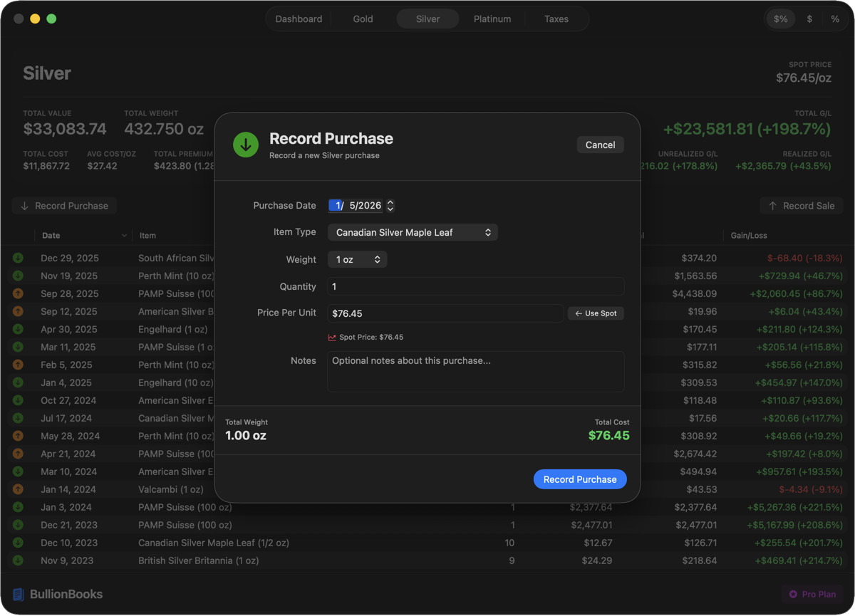
Task: Click the sale icon for Apr 21, 2024
Action: pos(18,454)
